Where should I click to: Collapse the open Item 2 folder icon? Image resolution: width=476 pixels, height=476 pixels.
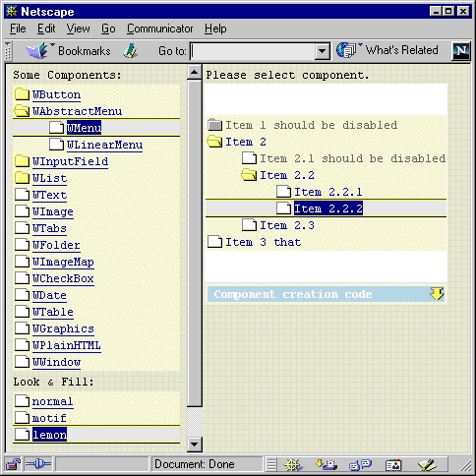(214, 142)
